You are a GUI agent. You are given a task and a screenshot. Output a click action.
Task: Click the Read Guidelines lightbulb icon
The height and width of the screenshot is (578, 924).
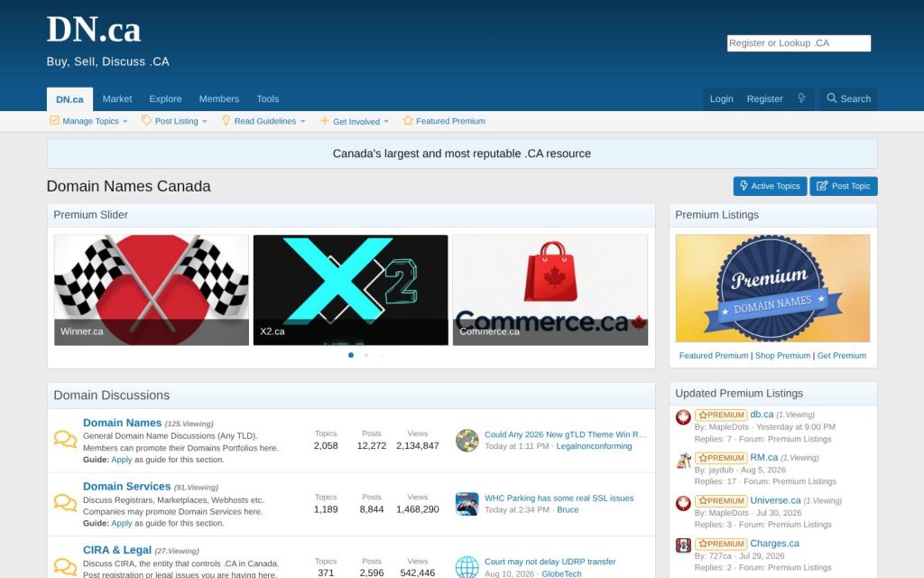[x=226, y=120]
